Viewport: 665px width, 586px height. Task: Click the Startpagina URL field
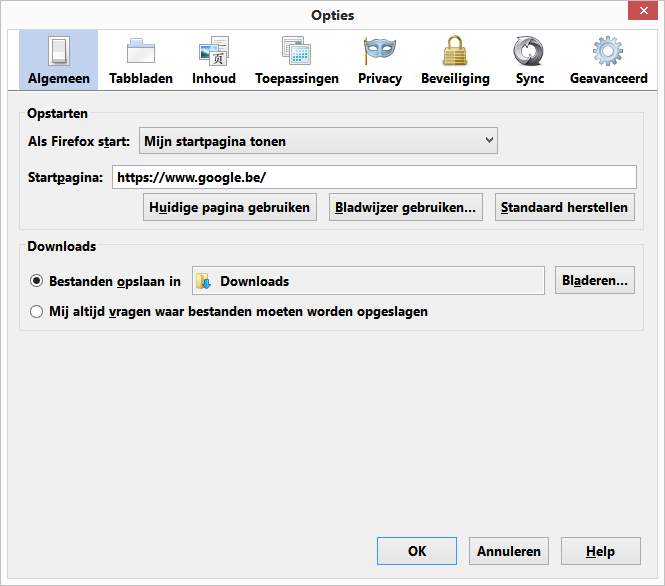(374, 177)
